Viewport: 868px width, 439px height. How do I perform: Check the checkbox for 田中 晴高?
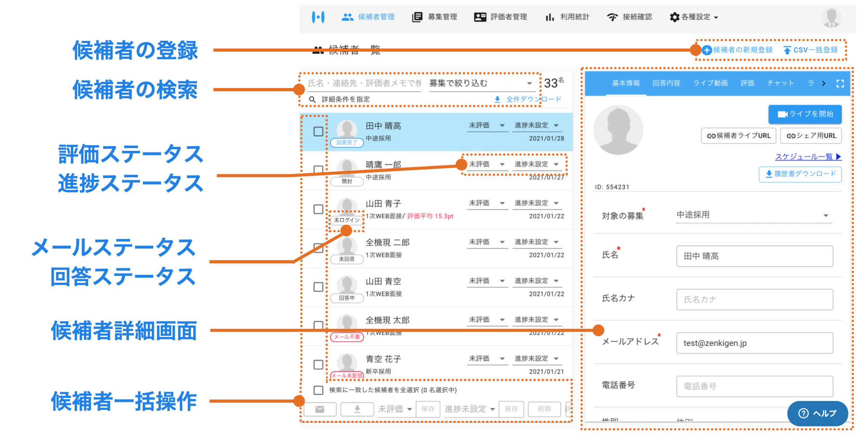pos(318,131)
